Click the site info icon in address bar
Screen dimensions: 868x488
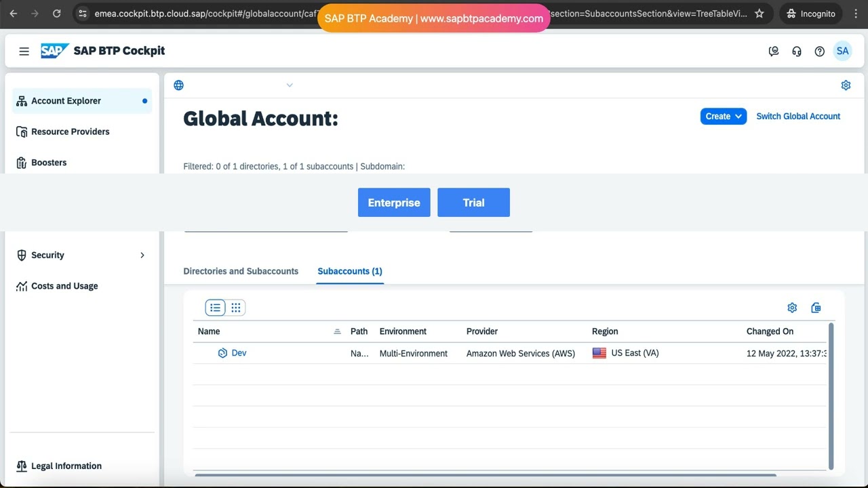click(x=82, y=14)
